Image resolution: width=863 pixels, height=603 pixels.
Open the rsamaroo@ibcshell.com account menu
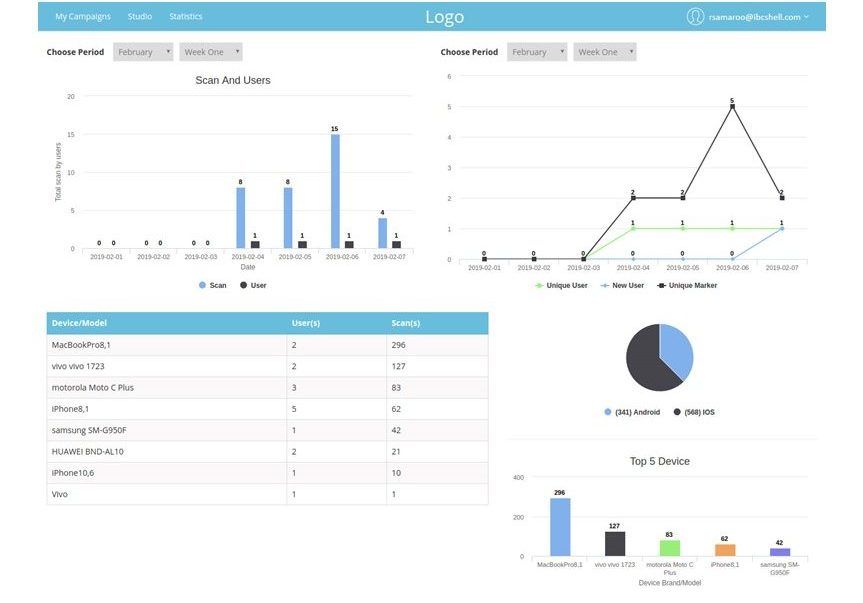(759, 17)
